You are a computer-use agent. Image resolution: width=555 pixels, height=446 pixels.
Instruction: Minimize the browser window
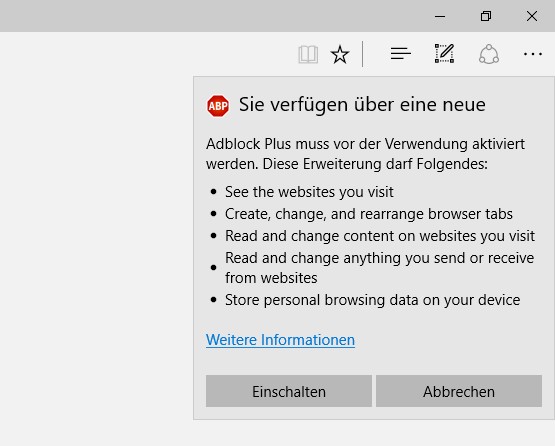[x=440, y=16]
